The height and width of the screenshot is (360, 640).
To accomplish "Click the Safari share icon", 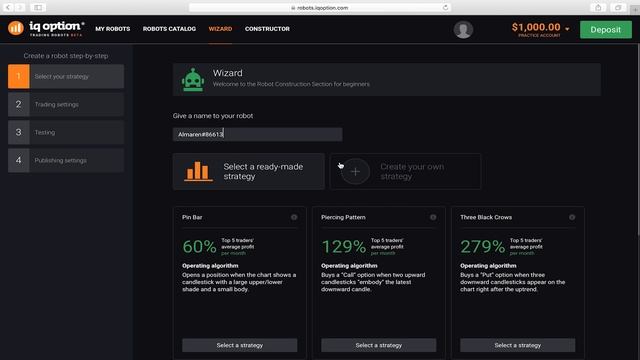I will (598, 7).
